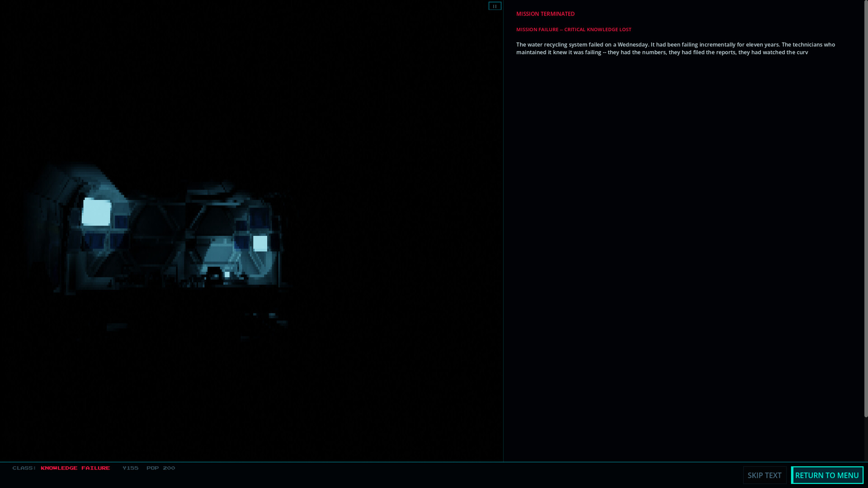The image size is (868, 488).
Task: Click the MISSION TERMINATED header
Action: pos(545,14)
